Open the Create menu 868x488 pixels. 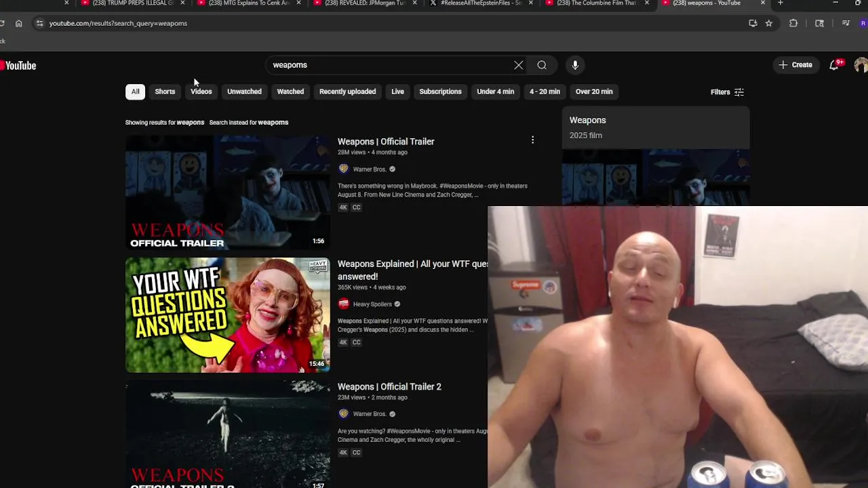click(x=795, y=65)
